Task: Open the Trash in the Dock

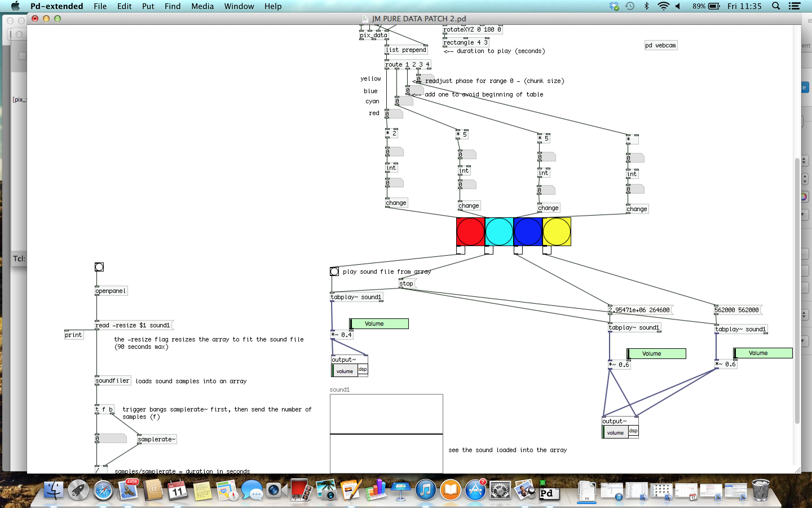Action: coord(760,491)
